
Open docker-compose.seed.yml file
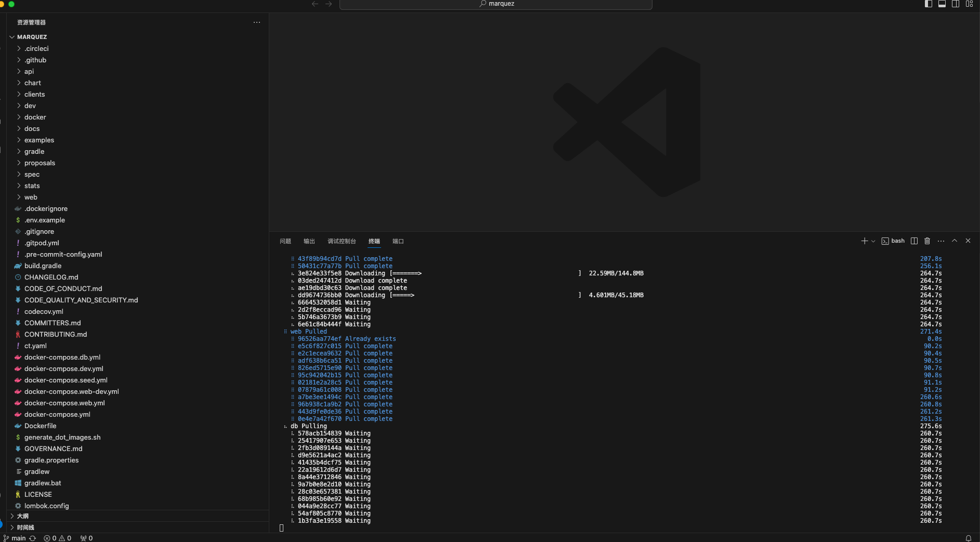(x=137, y=380)
